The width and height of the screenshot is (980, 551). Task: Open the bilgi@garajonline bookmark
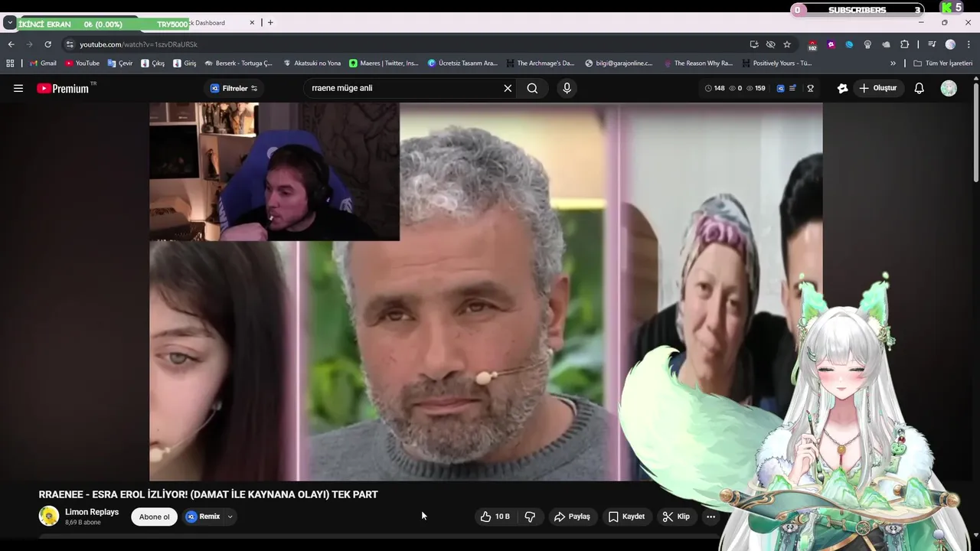coord(619,64)
